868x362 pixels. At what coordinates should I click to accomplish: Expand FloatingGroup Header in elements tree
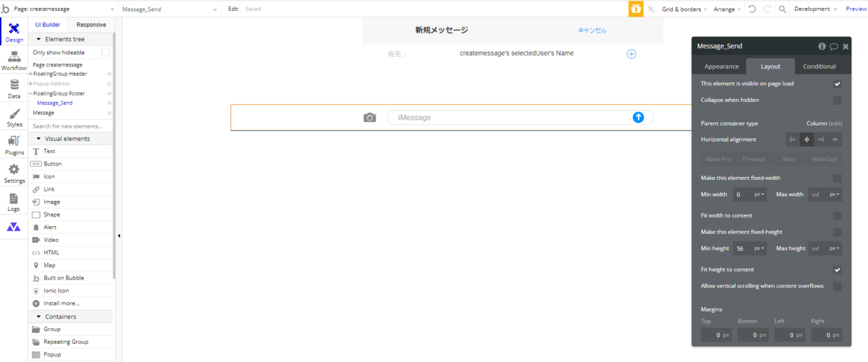pos(30,74)
